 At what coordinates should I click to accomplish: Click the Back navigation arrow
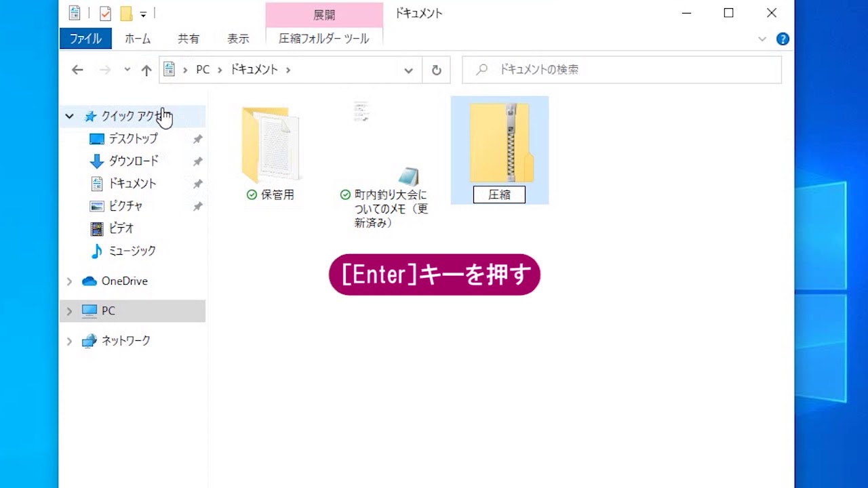click(77, 70)
